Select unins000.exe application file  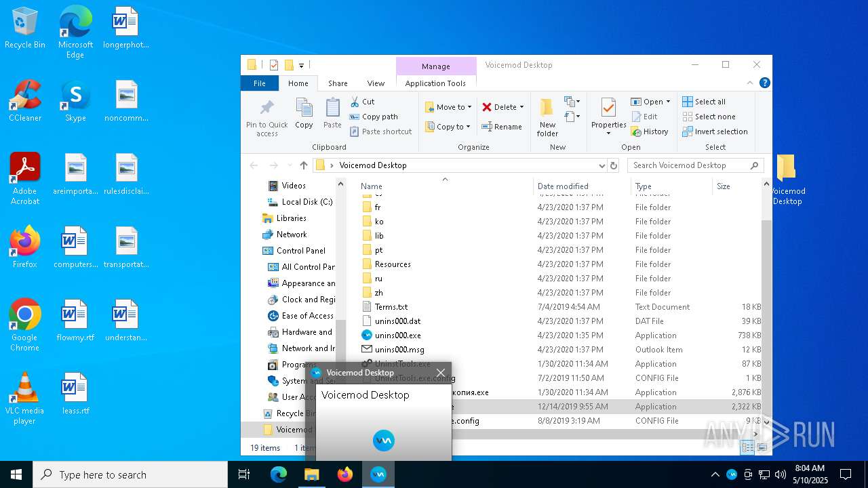tap(560, 335)
